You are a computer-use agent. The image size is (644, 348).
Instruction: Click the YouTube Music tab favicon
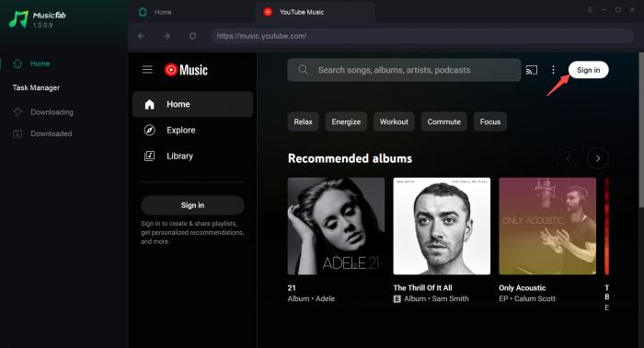(268, 12)
